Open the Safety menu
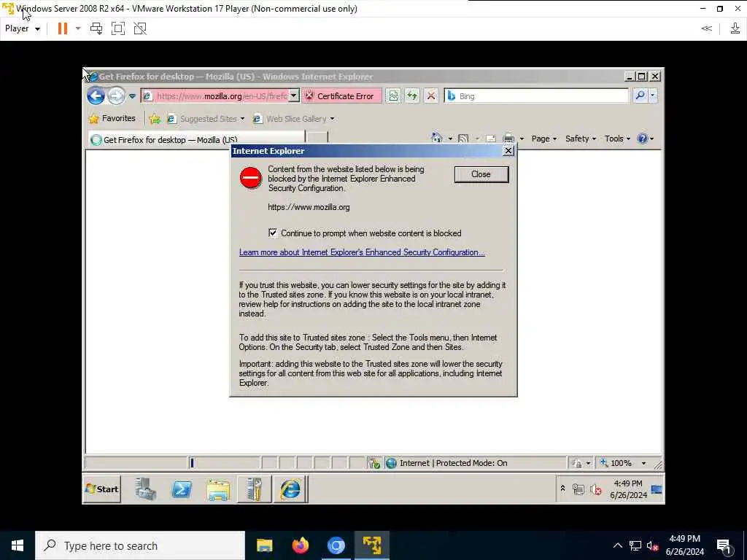This screenshot has height=560, width=747. coord(581,139)
